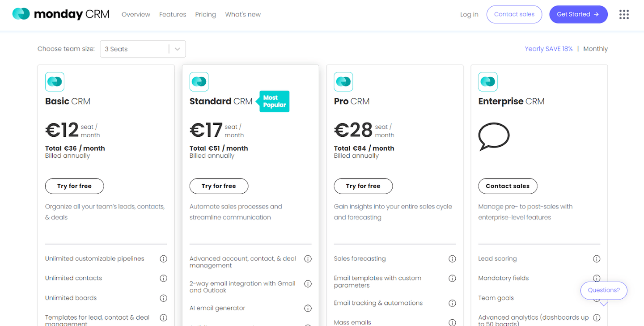The height and width of the screenshot is (326, 644).
Task: Click the monday CRM logo
Action: click(61, 14)
